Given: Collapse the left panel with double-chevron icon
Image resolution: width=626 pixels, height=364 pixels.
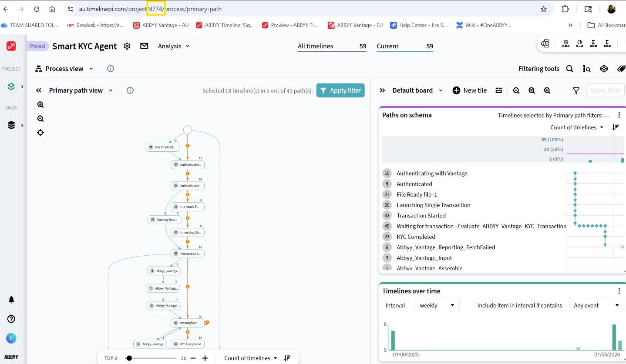Looking at the screenshot, I should click(x=39, y=90).
